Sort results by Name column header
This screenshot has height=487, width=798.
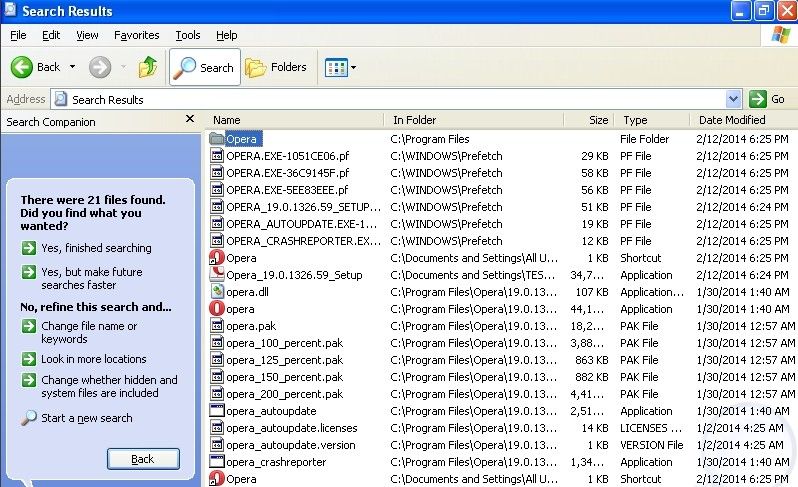coord(295,120)
